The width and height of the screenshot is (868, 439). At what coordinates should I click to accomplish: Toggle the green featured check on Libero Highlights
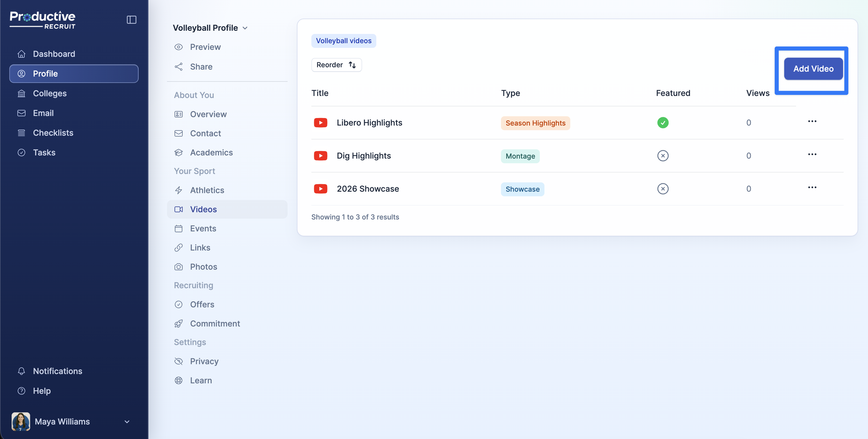click(x=663, y=123)
